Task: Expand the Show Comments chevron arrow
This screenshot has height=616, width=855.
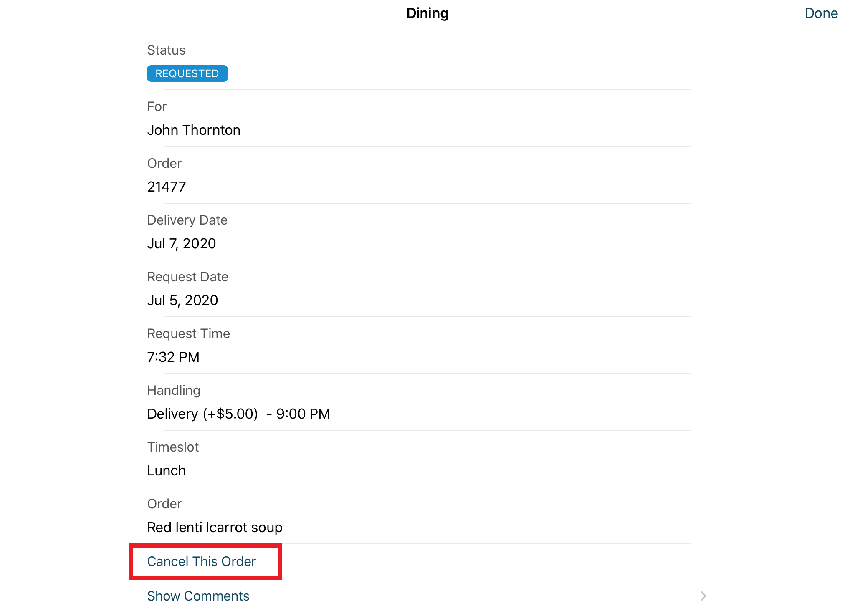Action: [703, 596]
